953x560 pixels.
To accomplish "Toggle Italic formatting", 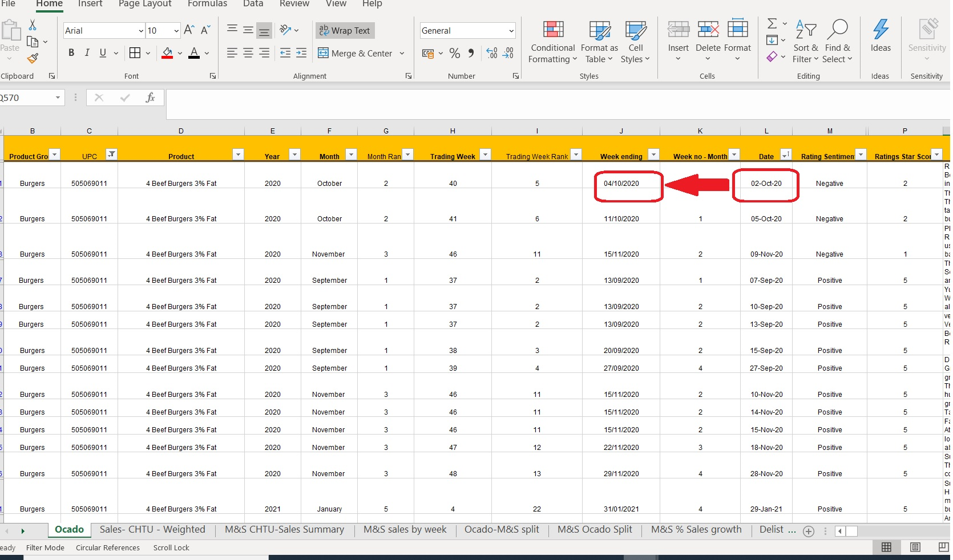I will pyautogui.click(x=87, y=53).
